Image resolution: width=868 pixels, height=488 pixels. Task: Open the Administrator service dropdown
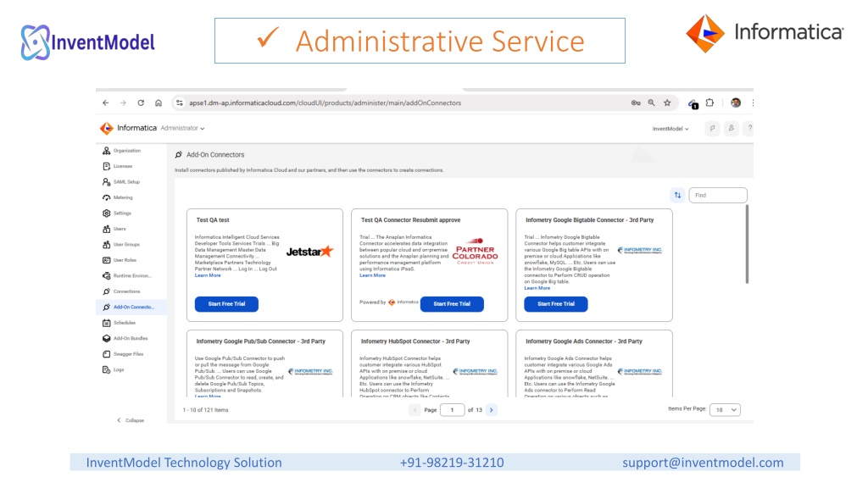point(183,129)
